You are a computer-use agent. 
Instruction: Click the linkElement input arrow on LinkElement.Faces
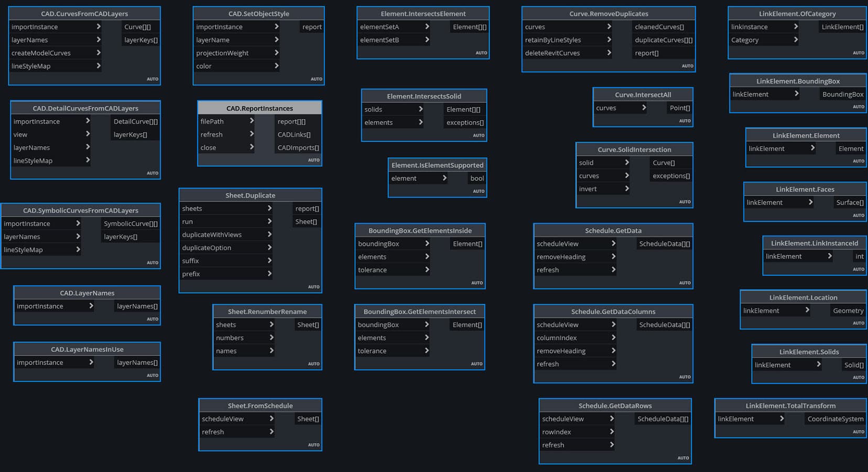coord(810,202)
